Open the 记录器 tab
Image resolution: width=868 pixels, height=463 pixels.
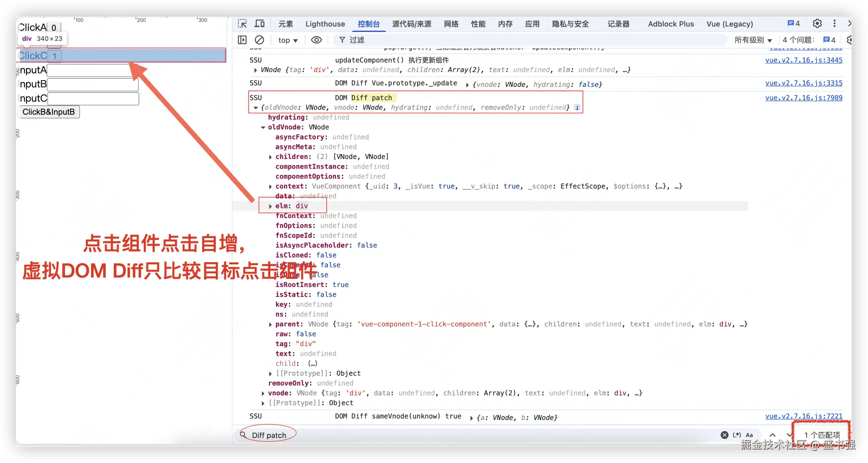(618, 24)
